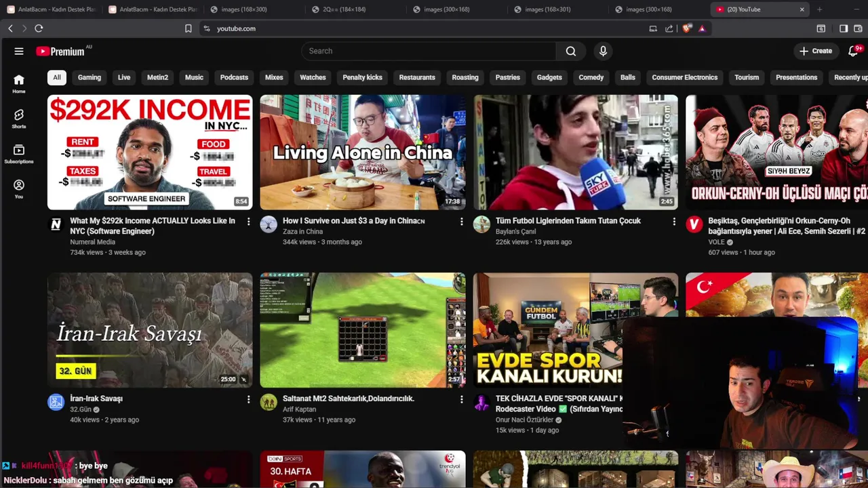Select the Music filter chip

(x=194, y=77)
